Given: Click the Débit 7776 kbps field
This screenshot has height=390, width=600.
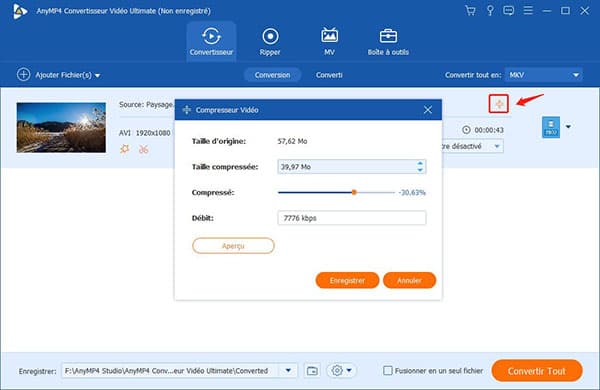Looking at the screenshot, I should [x=351, y=218].
